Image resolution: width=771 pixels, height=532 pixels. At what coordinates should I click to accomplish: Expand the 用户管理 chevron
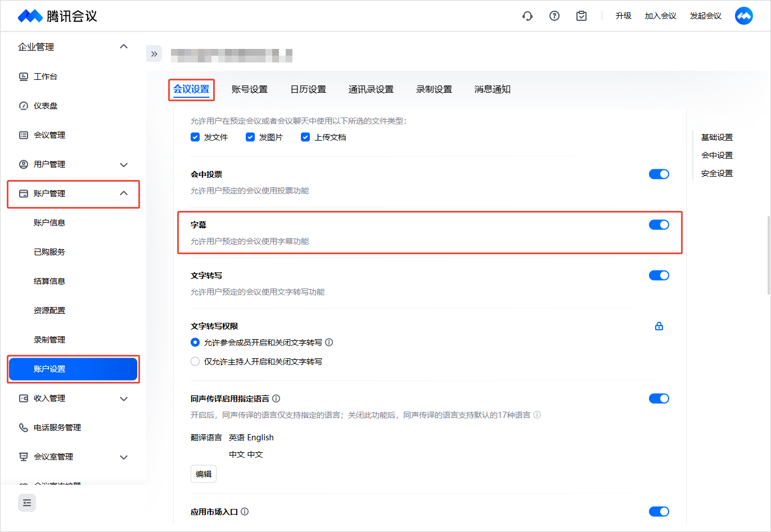tap(124, 165)
